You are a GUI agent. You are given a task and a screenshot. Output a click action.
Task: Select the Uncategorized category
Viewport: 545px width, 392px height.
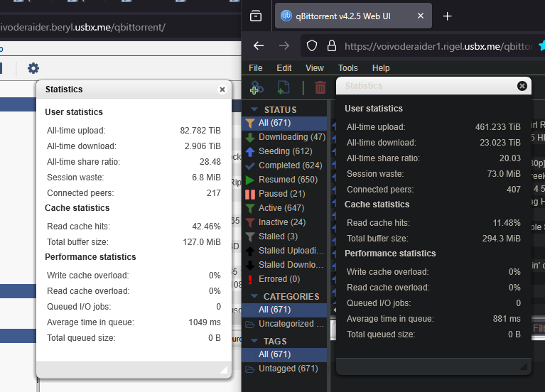pos(284,324)
